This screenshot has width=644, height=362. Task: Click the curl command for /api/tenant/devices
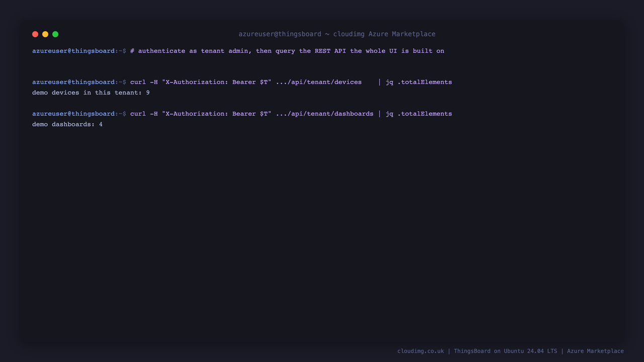(x=291, y=82)
